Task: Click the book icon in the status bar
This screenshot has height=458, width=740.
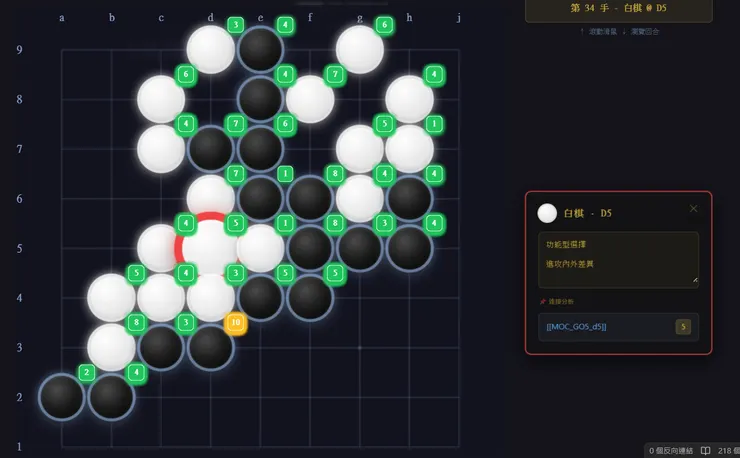Action: pos(705,451)
